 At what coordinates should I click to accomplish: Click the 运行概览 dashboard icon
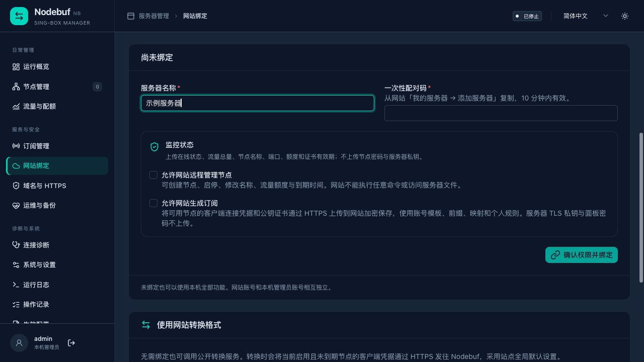[16, 67]
